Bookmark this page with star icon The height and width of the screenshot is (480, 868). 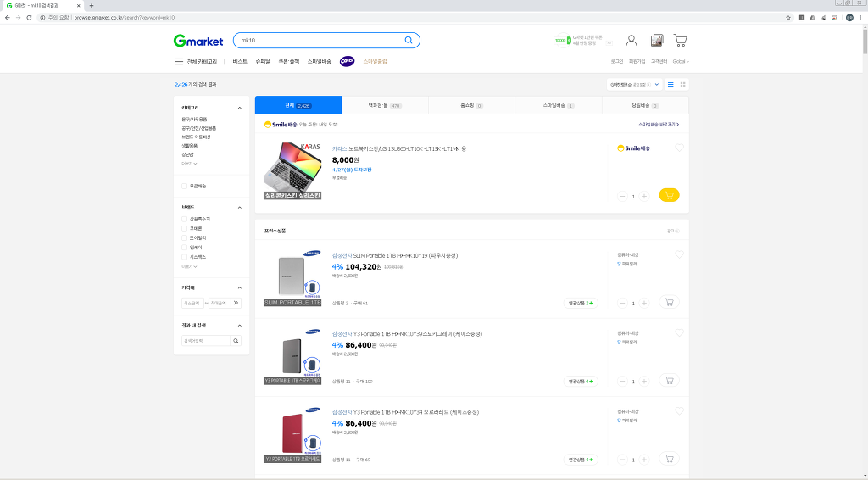788,18
